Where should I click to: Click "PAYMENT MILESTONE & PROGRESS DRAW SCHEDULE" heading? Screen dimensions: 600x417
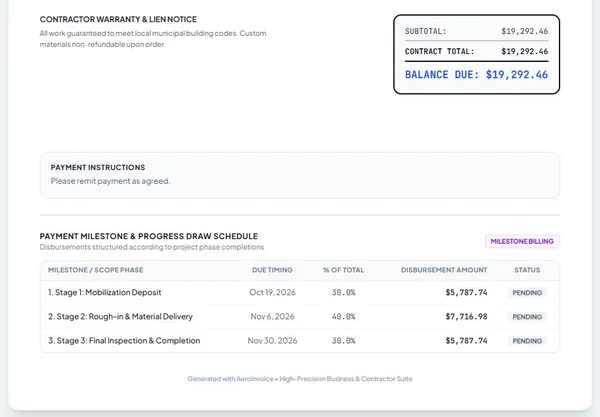tap(149, 236)
